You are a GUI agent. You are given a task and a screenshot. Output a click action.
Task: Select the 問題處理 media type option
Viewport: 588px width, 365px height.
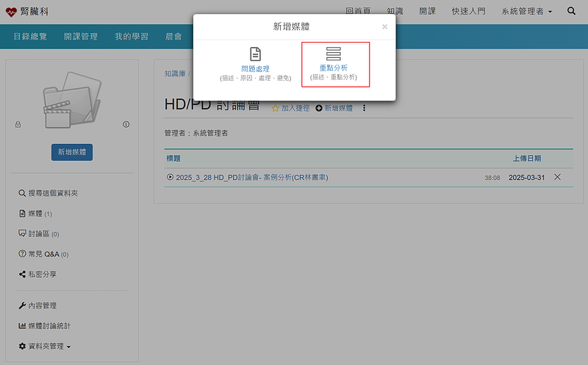point(255,64)
